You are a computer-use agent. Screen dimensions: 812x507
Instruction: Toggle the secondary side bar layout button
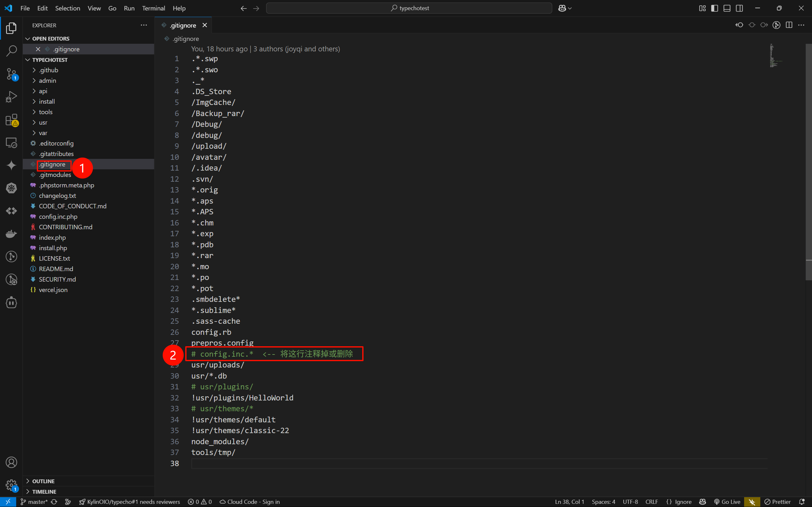click(739, 8)
